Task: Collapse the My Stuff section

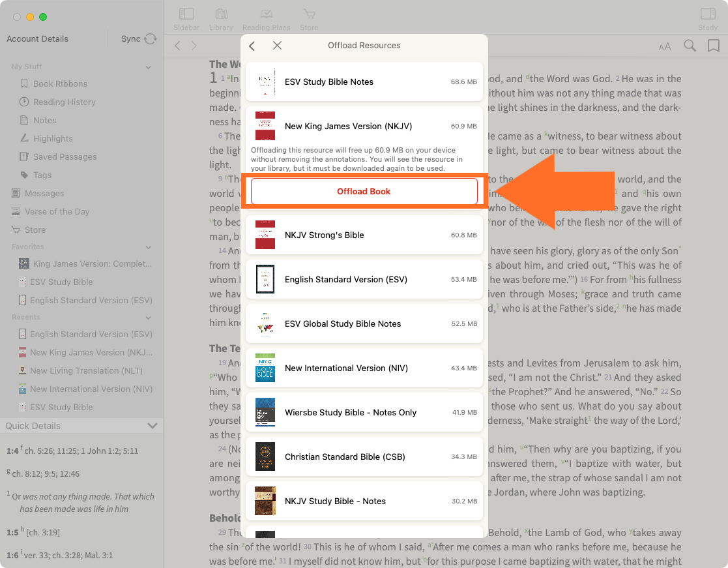Action: click(148, 67)
